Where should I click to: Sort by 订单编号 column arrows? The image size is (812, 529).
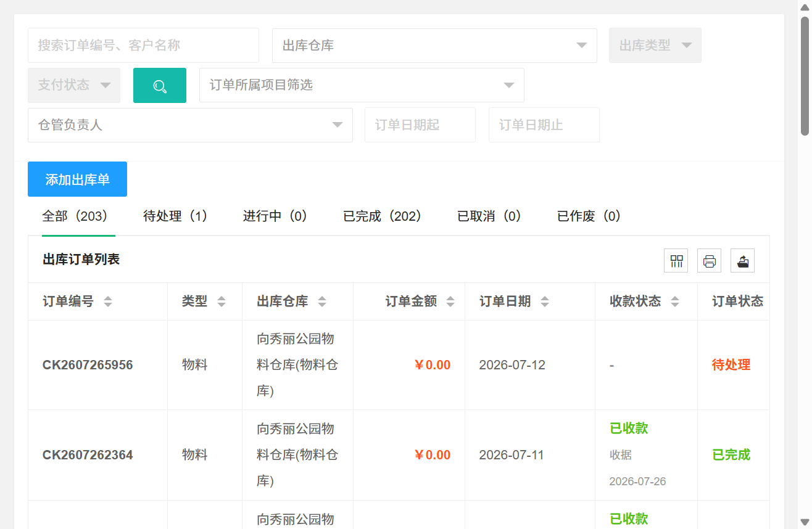tap(108, 301)
